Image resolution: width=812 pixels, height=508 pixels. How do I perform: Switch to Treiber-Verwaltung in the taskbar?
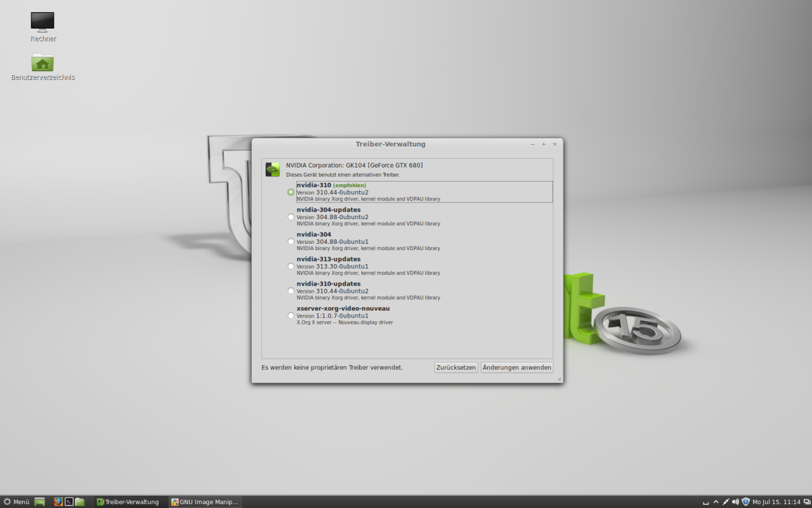131,502
